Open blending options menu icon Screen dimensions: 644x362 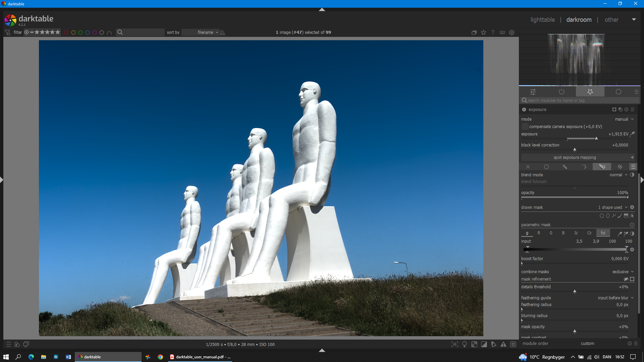(633, 167)
